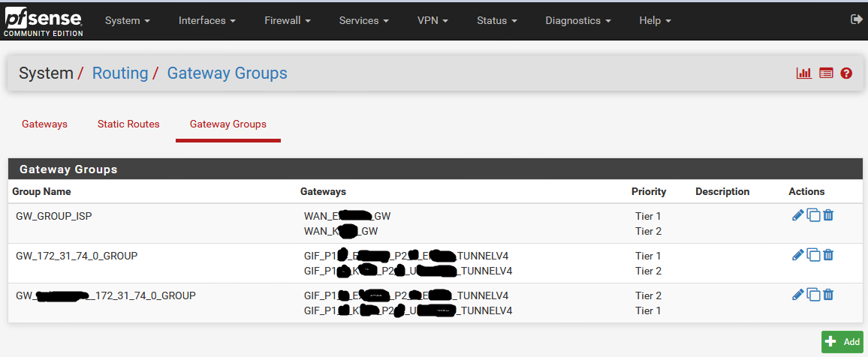Switch to the Static Routes tab

tap(128, 124)
